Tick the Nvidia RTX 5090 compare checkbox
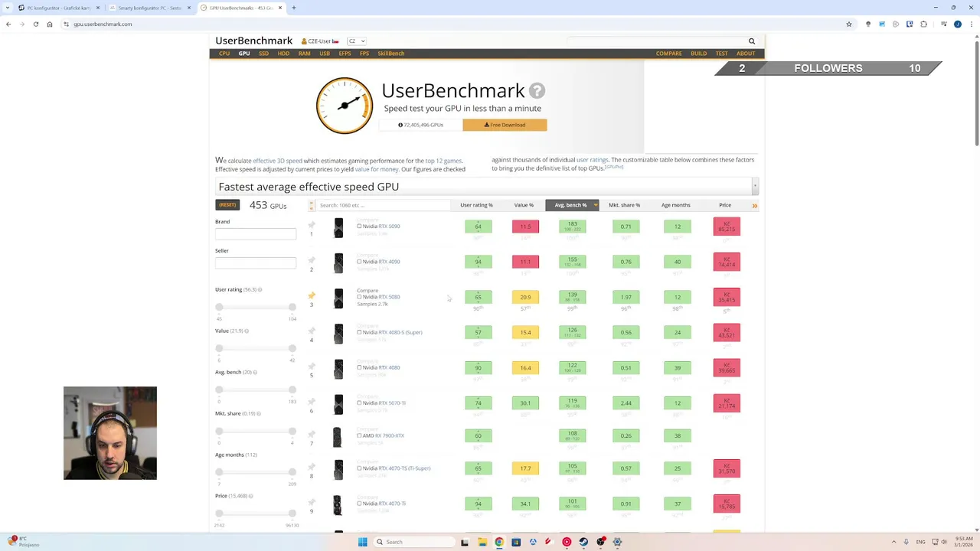Image resolution: width=980 pixels, height=551 pixels. click(359, 227)
